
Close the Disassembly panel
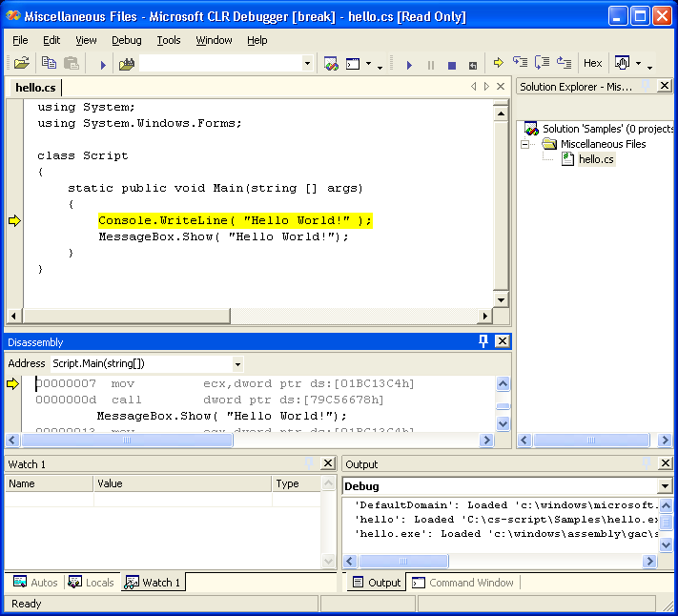click(502, 341)
